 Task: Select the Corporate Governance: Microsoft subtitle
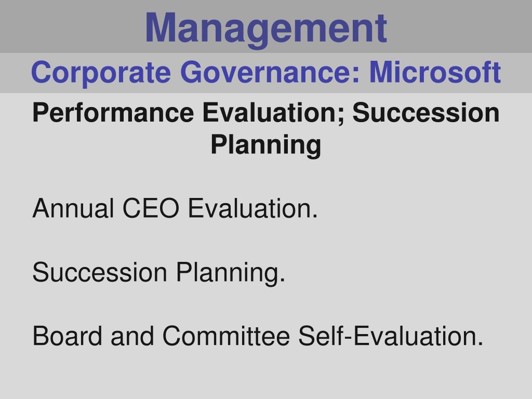click(x=266, y=73)
